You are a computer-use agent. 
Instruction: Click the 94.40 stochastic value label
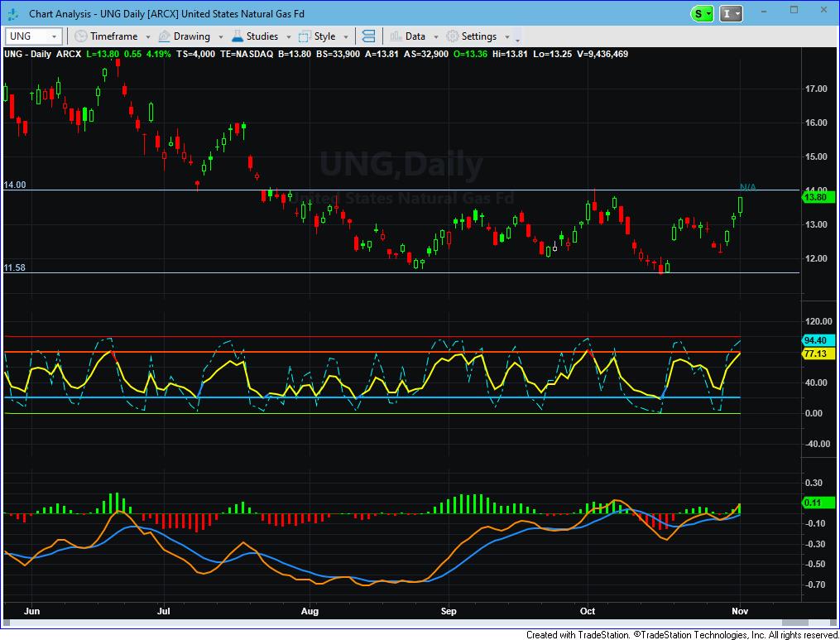pos(816,340)
